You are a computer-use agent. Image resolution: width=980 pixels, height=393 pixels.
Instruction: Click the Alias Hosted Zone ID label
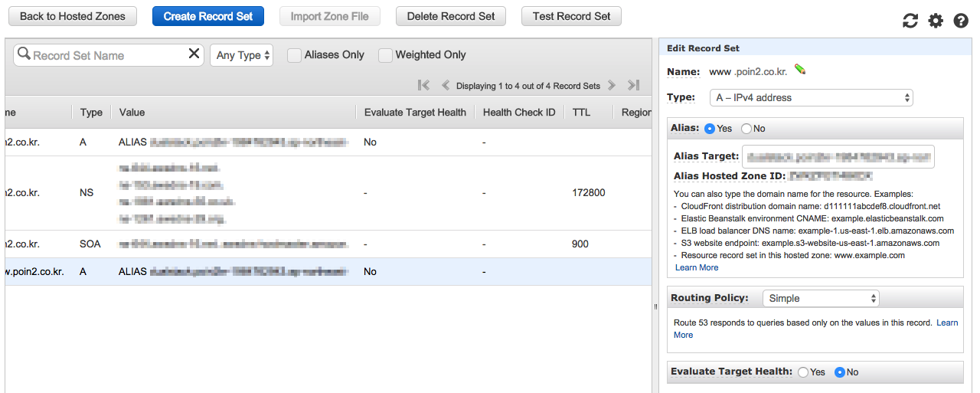[x=730, y=176]
